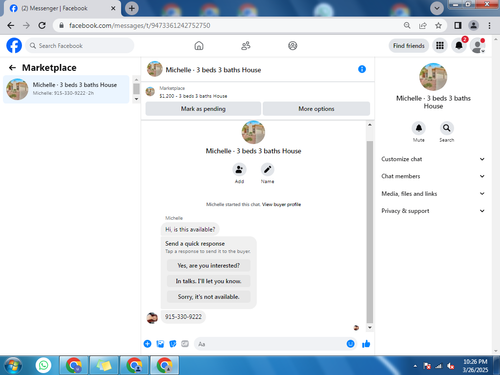Screen dimensions: 500x375
Task: Click 'Hi, is this available?' message
Action: pos(190,229)
